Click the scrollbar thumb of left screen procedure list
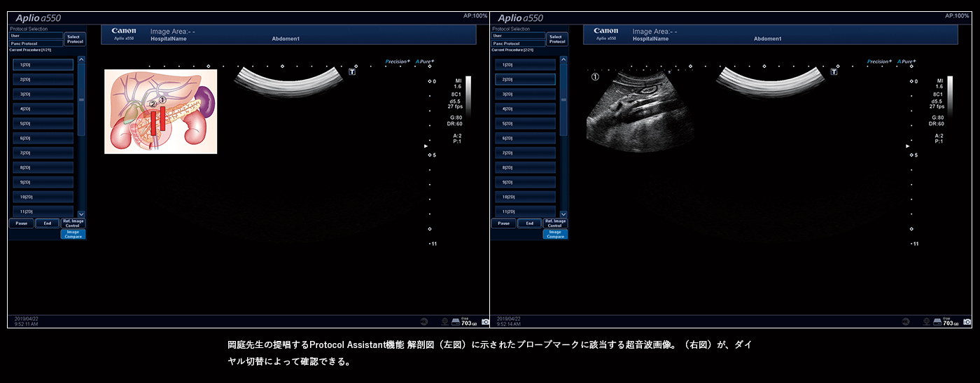Viewport: 980px width, 383px height. [81, 99]
